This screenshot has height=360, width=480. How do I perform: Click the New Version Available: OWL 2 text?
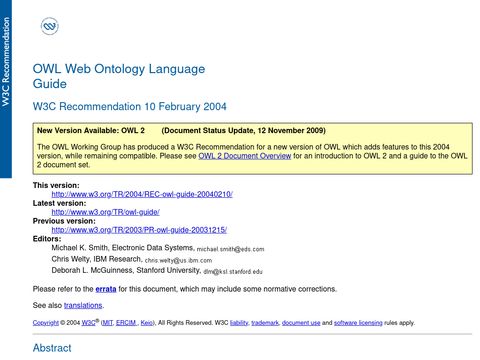[91, 130]
